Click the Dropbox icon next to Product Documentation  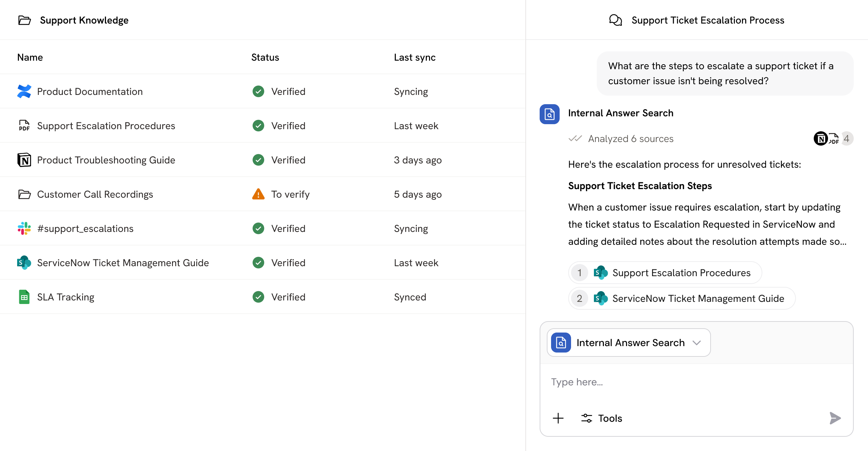[24, 91]
